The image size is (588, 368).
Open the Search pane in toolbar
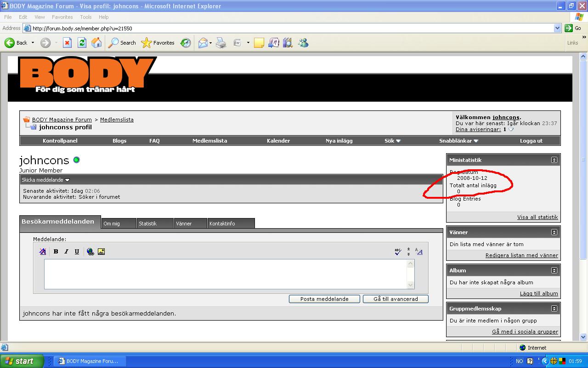click(x=122, y=43)
